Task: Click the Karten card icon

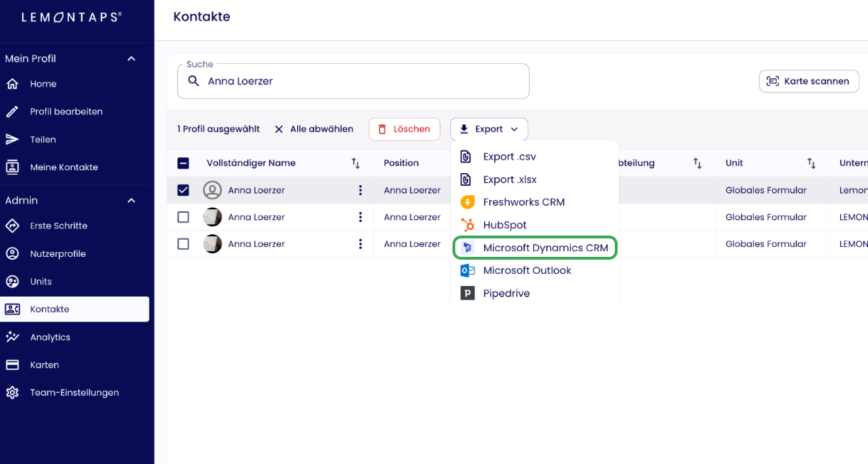Action: tap(12, 365)
